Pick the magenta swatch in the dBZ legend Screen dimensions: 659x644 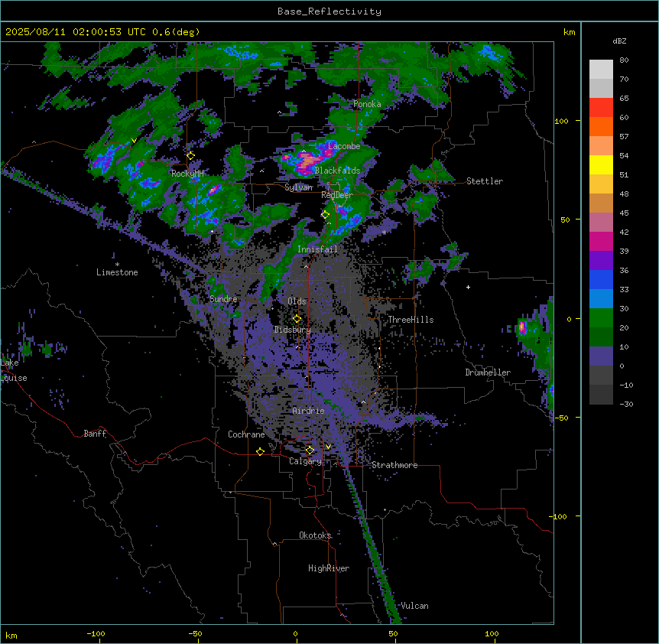[x=601, y=241]
